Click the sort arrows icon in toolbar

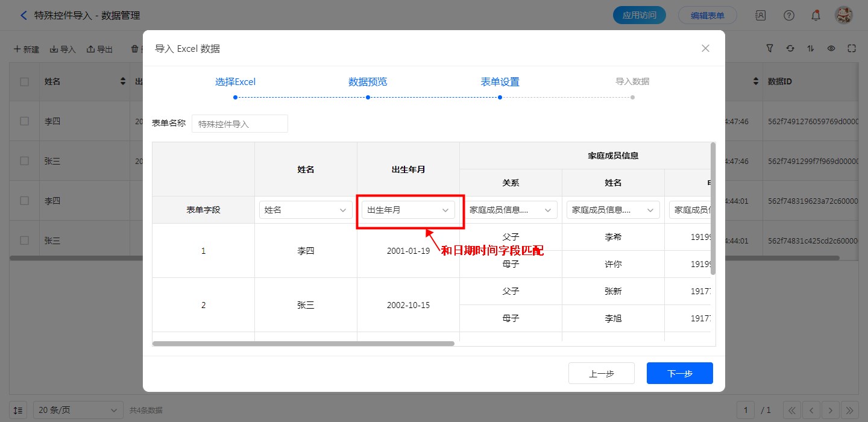tap(811, 49)
